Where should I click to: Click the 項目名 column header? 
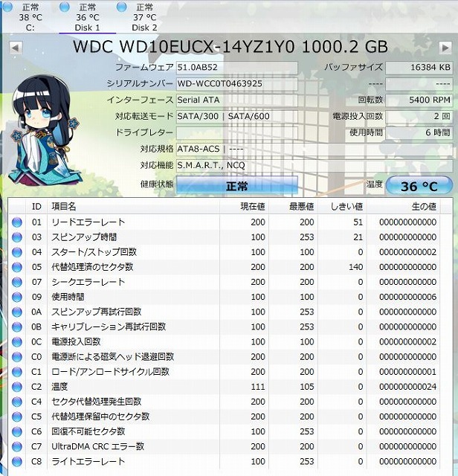coord(134,207)
